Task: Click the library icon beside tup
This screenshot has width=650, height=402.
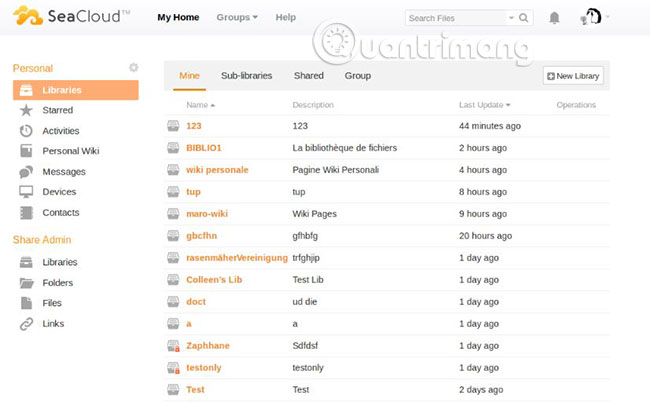Action: pos(173,191)
